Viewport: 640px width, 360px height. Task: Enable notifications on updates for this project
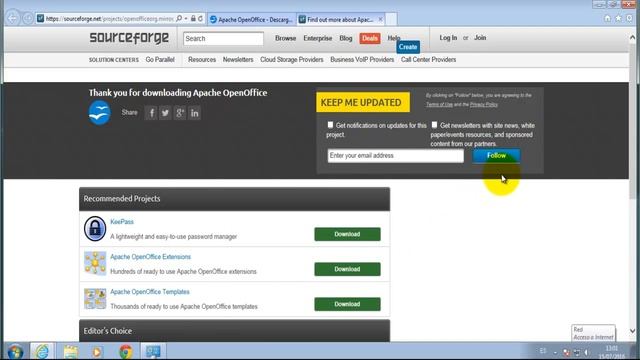pyautogui.click(x=330, y=125)
